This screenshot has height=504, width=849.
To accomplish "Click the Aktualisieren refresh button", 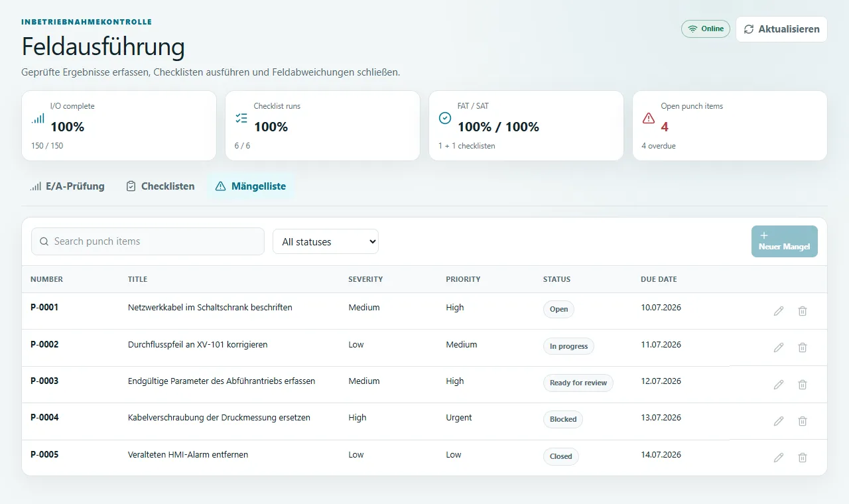I will (x=781, y=29).
